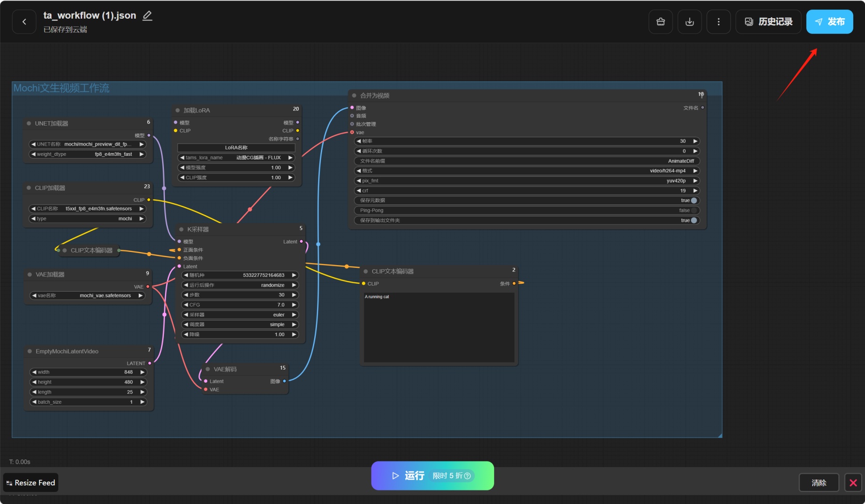Toggle 保存元数据 switch in 合并为视频 node
This screenshot has width=865, height=504.
click(694, 200)
